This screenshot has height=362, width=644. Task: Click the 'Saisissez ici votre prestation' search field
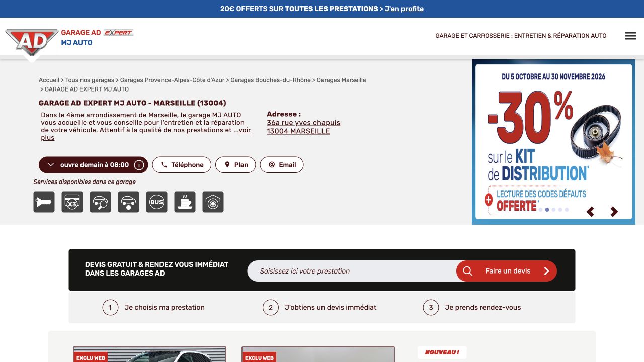pos(352,271)
